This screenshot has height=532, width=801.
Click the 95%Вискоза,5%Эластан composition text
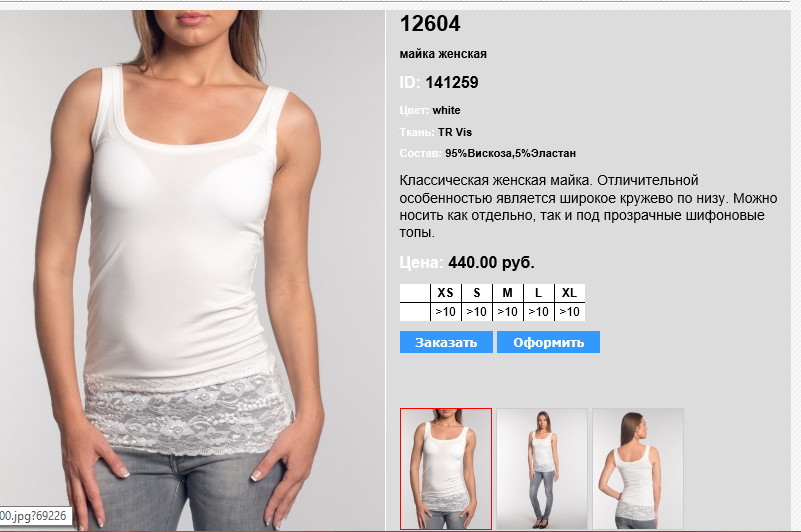pyautogui.click(x=510, y=153)
